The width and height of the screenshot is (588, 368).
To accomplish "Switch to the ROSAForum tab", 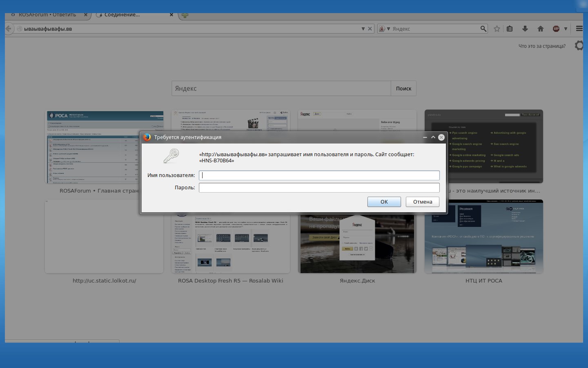I will tap(47, 15).
